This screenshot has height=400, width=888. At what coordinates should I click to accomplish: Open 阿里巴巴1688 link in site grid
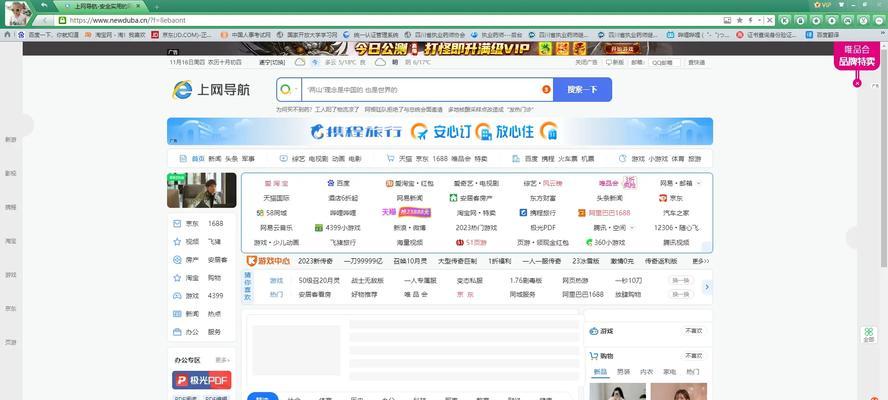(x=604, y=212)
